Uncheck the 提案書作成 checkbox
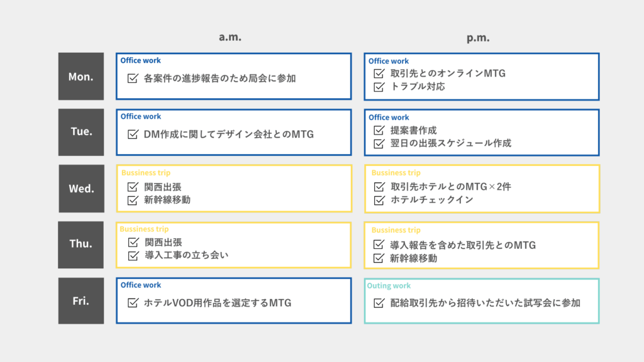Screen dimensions: 644x362 coord(379,130)
